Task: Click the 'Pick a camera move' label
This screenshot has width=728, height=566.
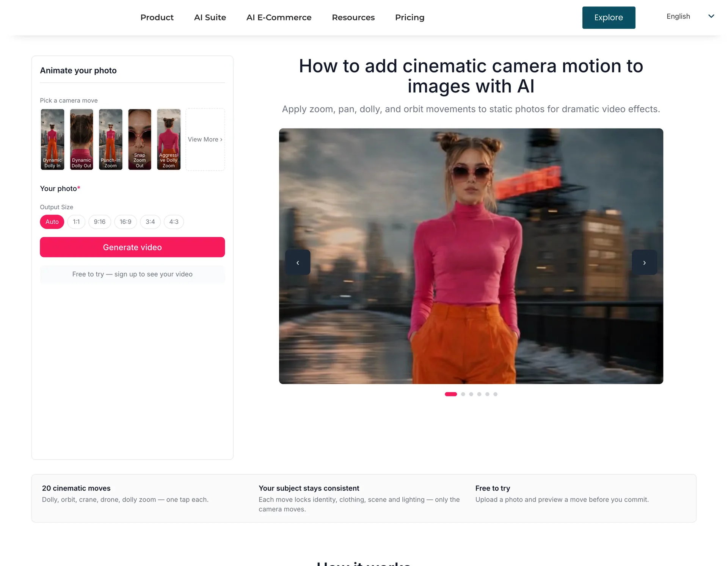Action: pos(69,100)
